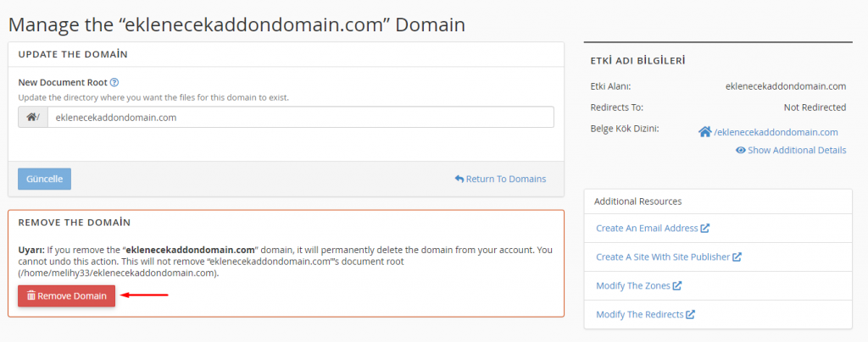
Task: Open the Return To Domains link
Action: (x=505, y=179)
